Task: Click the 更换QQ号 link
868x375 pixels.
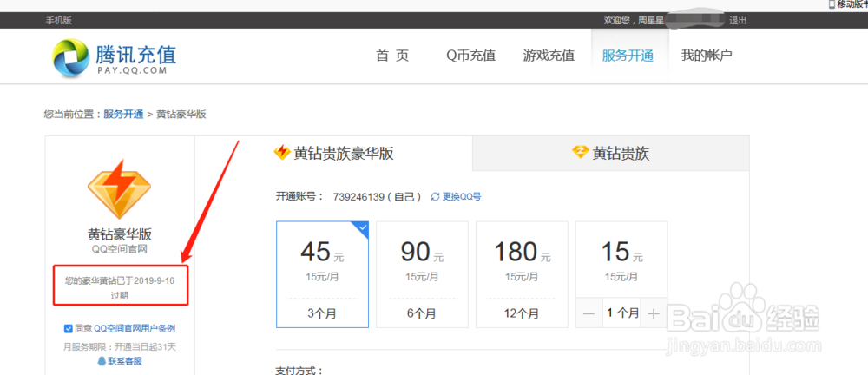Action: tap(463, 197)
